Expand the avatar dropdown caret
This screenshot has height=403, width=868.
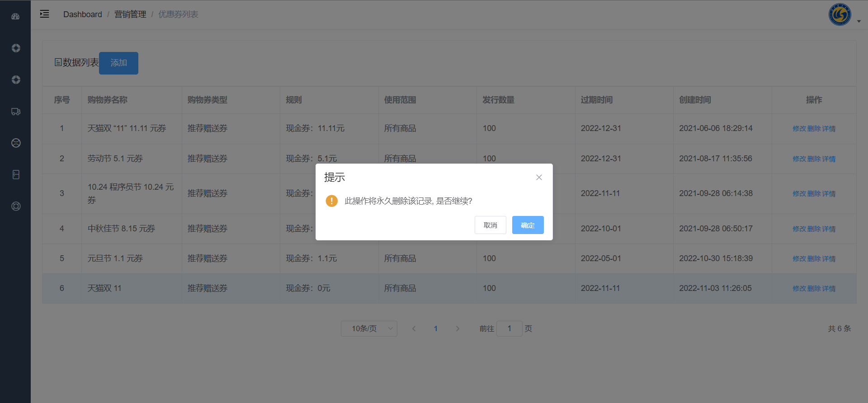point(859,21)
